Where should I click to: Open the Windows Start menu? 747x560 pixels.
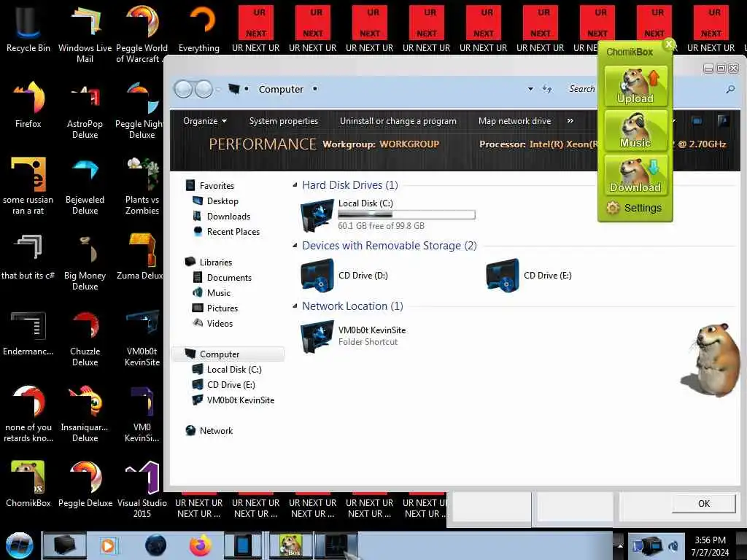click(19, 545)
